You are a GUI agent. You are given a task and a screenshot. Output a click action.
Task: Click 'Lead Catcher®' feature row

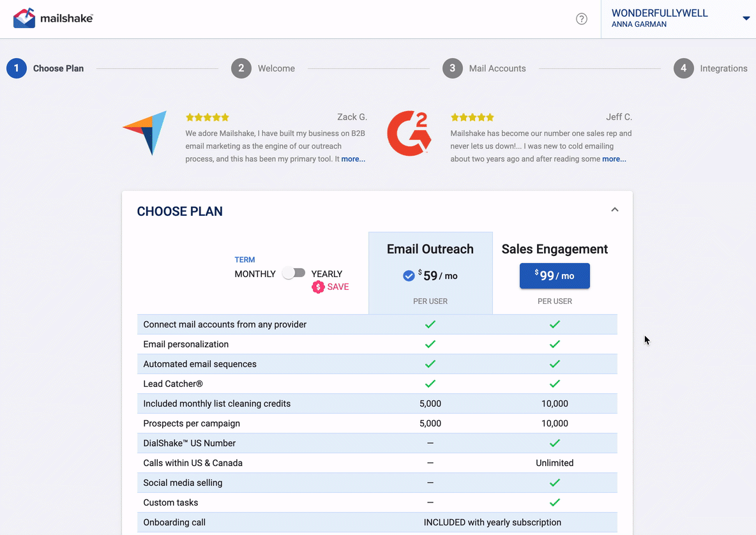pyautogui.click(x=377, y=384)
